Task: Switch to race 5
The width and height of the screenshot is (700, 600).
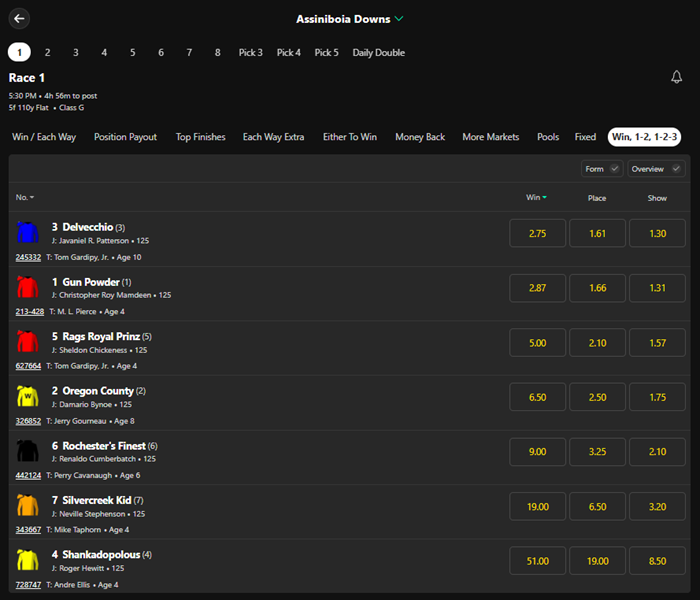Action: pos(133,52)
